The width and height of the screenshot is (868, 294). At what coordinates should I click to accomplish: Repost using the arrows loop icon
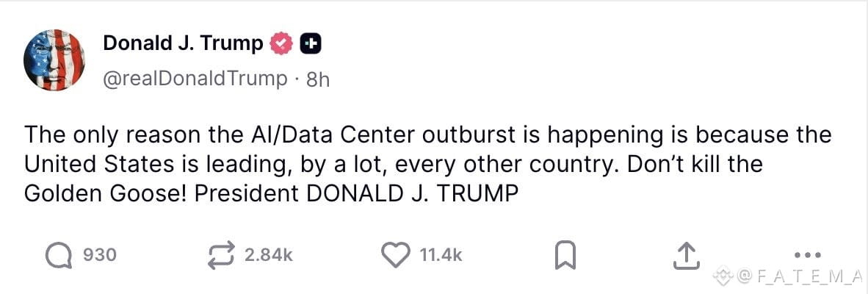pyautogui.click(x=221, y=255)
